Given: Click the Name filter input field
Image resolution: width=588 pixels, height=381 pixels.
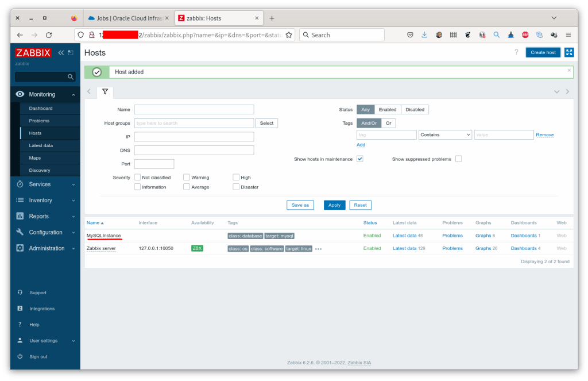Looking at the screenshot, I should [194, 110].
